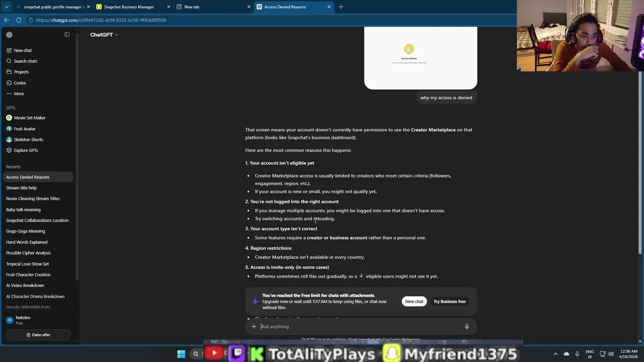Open the Windows Start menu

click(x=181, y=354)
